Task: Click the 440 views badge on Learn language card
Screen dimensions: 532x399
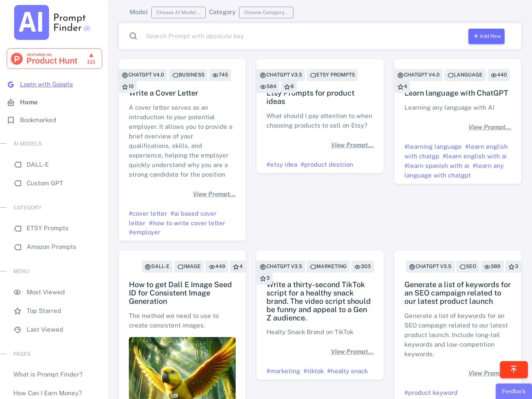Action: 499,75
